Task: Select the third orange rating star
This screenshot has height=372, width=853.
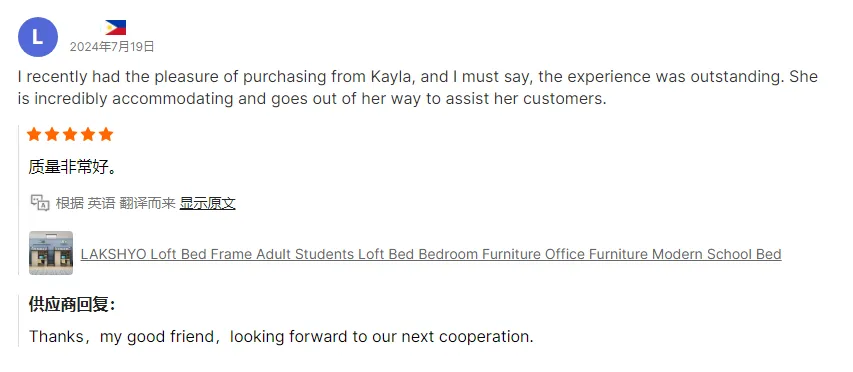Action: point(70,134)
